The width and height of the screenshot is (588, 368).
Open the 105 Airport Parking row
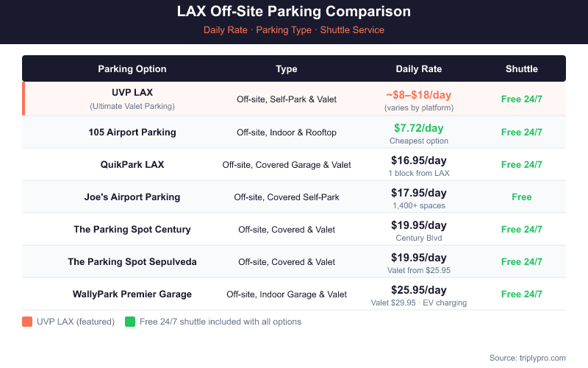click(132, 132)
